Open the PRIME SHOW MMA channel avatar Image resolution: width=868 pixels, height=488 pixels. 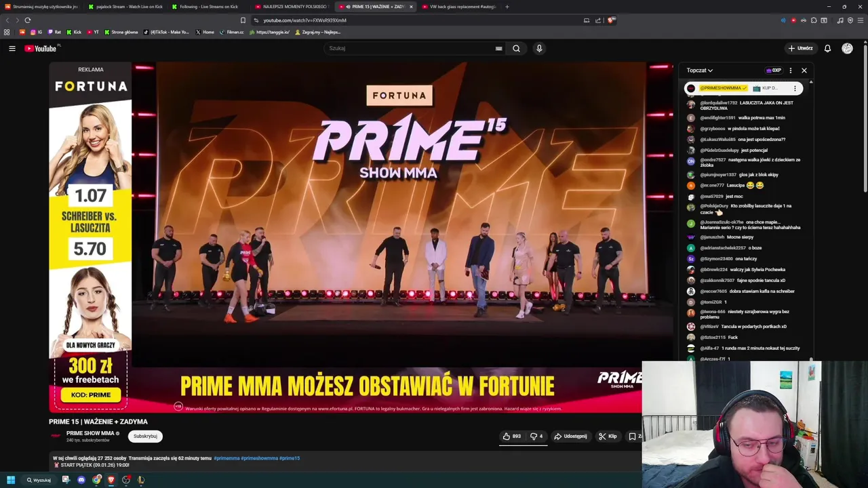pyautogui.click(x=56, y=436)
